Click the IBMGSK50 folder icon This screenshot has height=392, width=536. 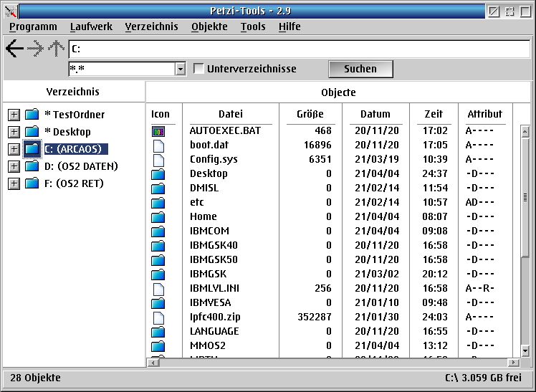(x=158, y=260)
